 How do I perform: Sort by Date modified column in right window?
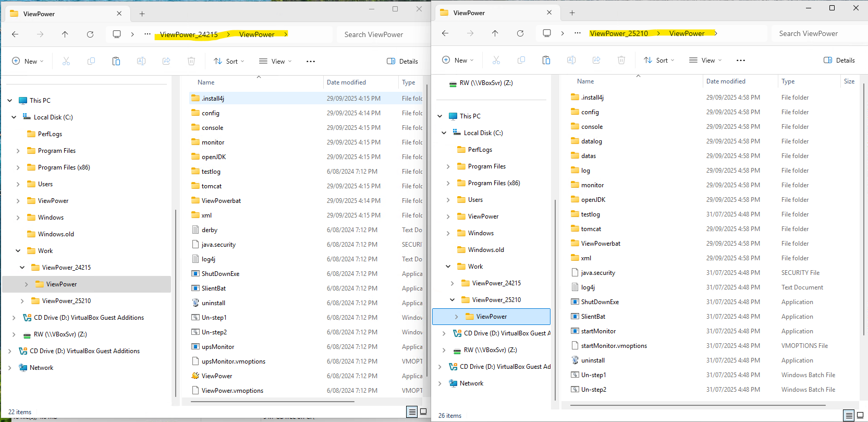tap(726, 81)
